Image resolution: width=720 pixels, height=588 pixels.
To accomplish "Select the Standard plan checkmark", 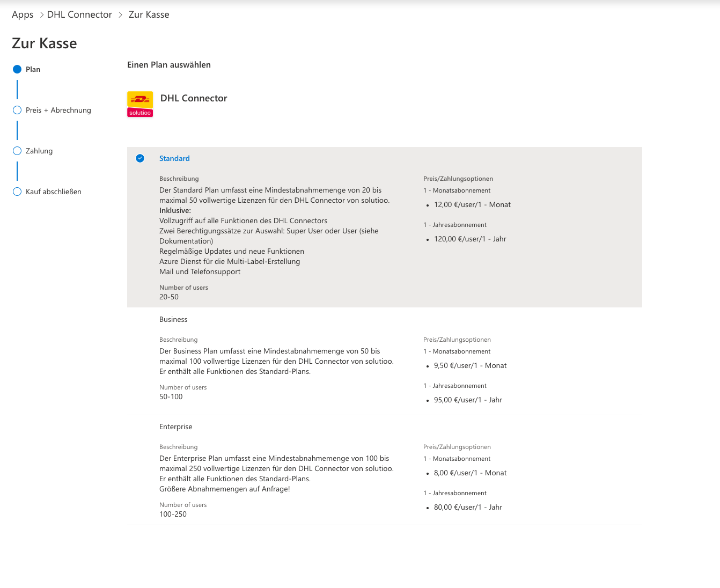I will pyautogui.click(x=140, y=158).
